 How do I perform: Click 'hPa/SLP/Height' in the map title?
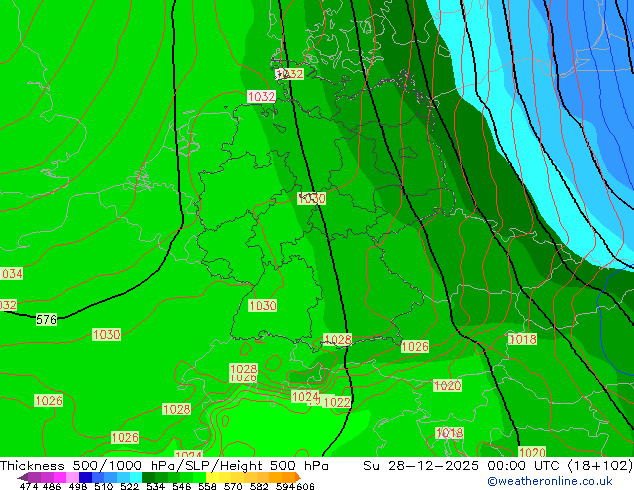[206, 466]
